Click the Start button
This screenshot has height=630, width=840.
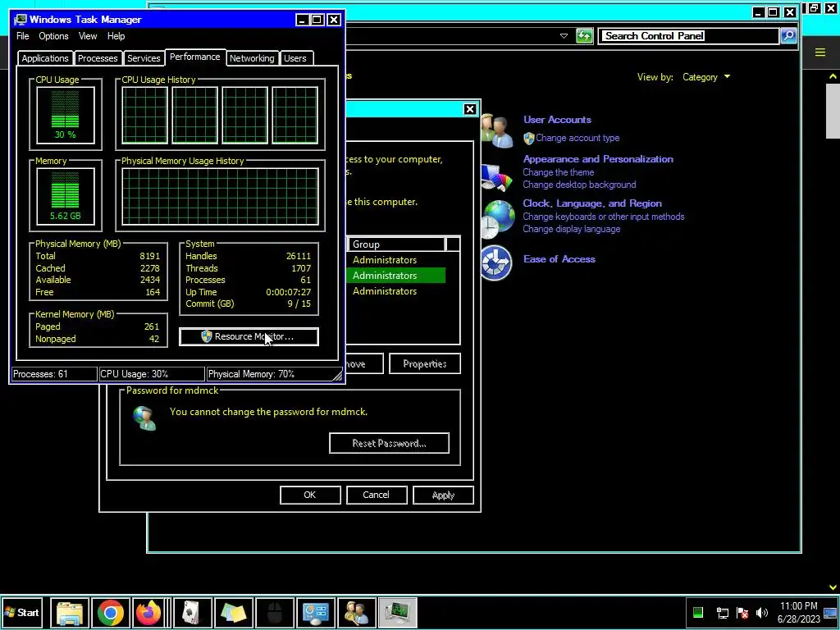pyautogui.click(x=22, y=612)
